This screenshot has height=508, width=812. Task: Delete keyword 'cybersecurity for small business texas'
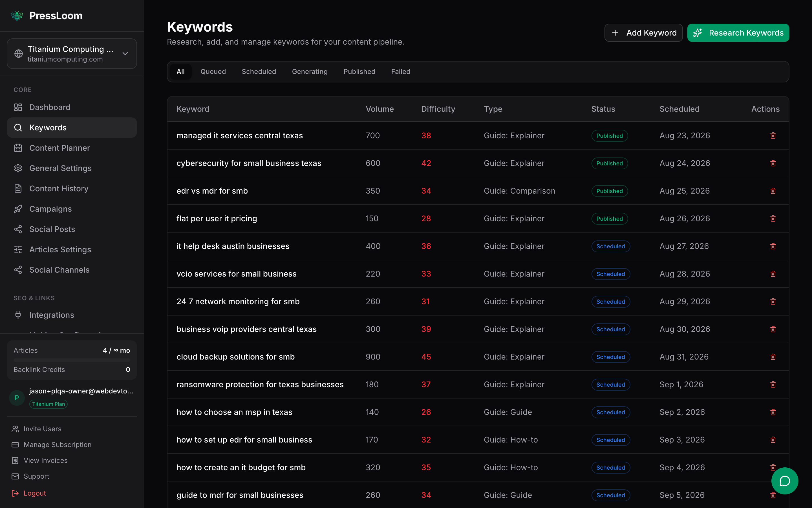click(773, 163)
